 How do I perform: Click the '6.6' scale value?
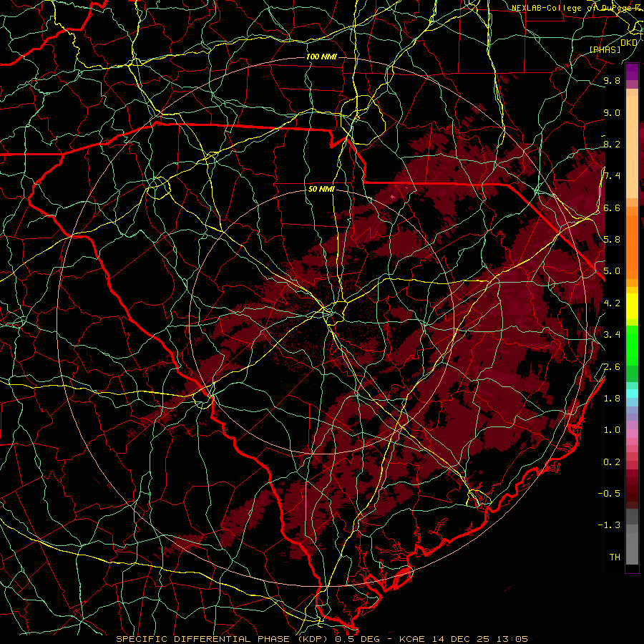coord(612,208)
